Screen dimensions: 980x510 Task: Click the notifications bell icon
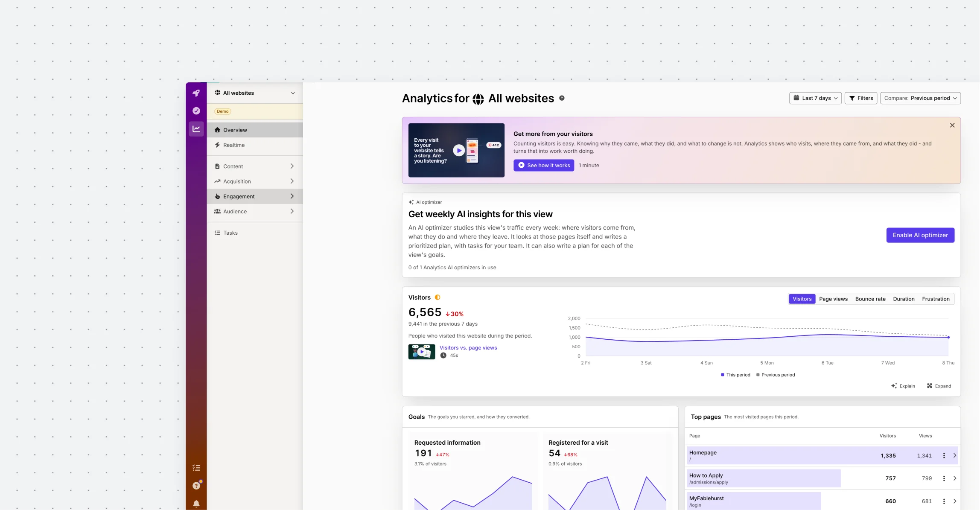(x=196, y=504)
